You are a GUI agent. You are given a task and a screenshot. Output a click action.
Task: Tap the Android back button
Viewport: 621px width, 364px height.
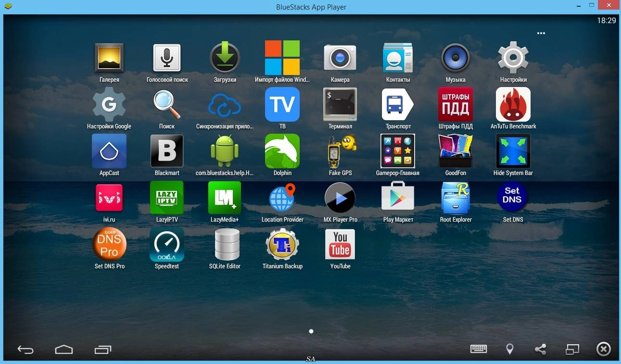pos(25,350)
